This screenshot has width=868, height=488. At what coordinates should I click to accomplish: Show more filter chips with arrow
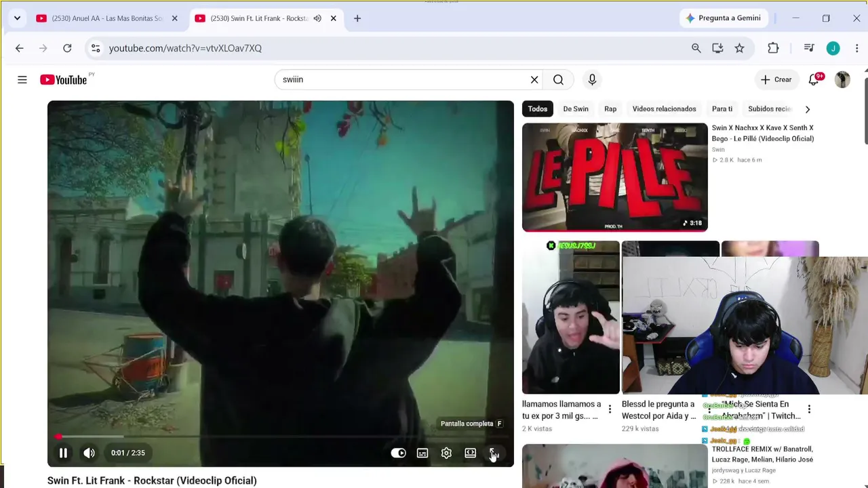click(807, 109)
